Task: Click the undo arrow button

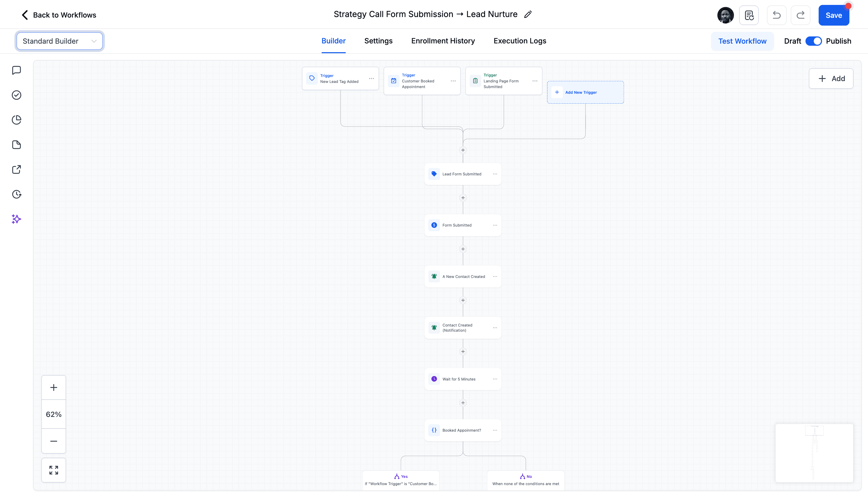Action: 777,15
